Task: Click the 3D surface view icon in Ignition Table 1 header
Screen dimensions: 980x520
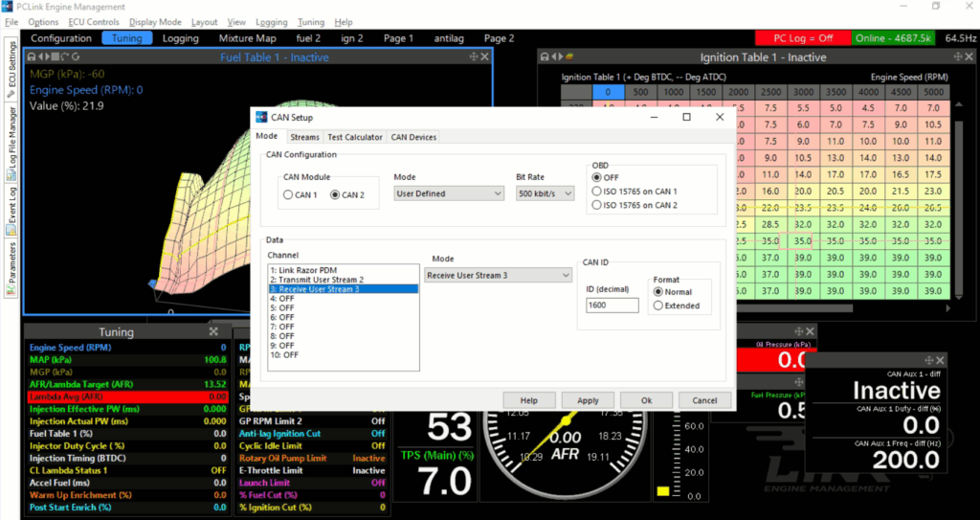Action: coord(569,57)
